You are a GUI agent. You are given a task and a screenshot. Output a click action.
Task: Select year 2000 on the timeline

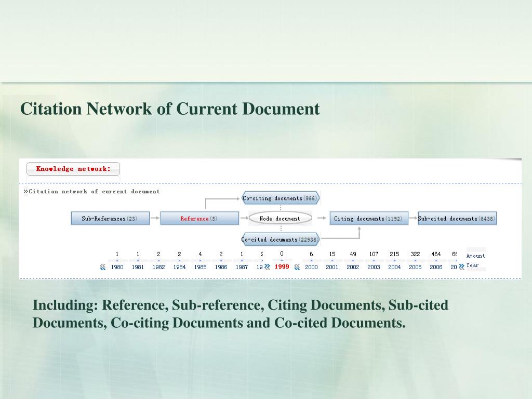311,267
